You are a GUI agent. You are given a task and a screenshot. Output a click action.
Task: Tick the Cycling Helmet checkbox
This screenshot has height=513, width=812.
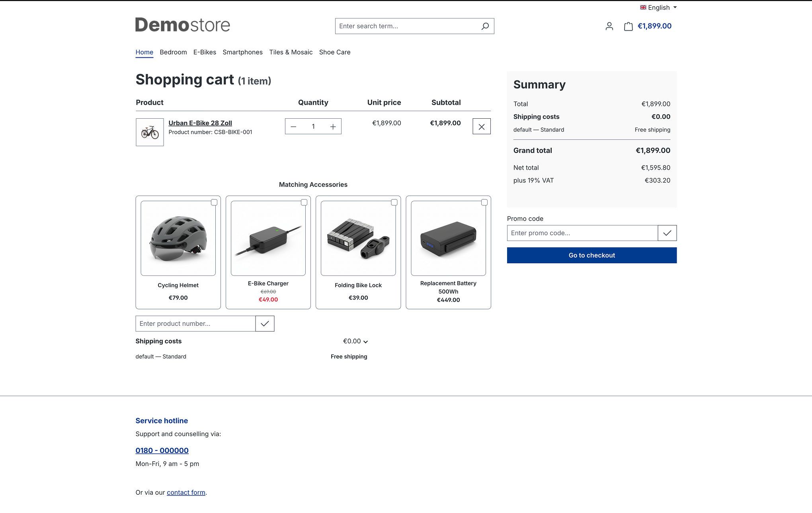click(x=214, y=202)
